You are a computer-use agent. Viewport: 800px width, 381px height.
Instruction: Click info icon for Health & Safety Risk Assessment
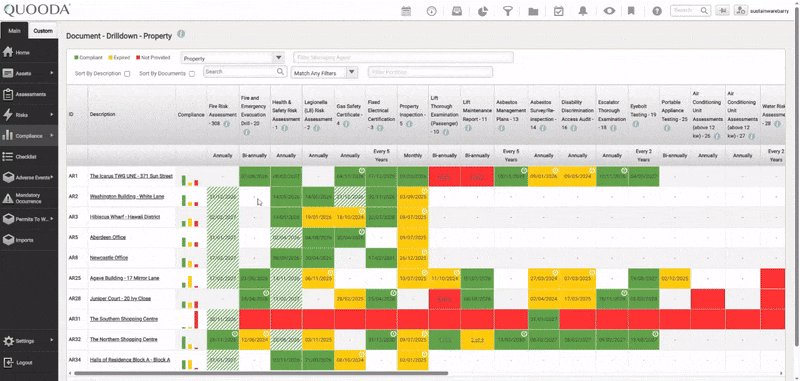point(285,128)
